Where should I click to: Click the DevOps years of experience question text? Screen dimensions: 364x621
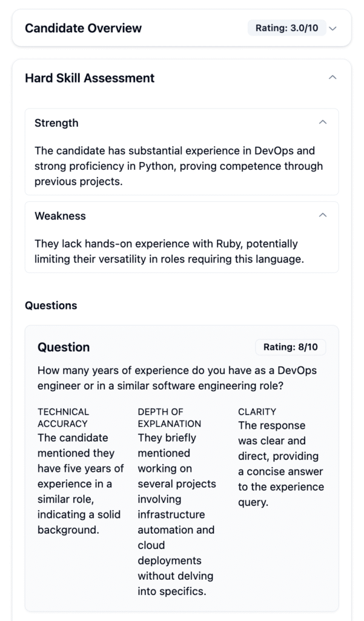coord(177,378)
